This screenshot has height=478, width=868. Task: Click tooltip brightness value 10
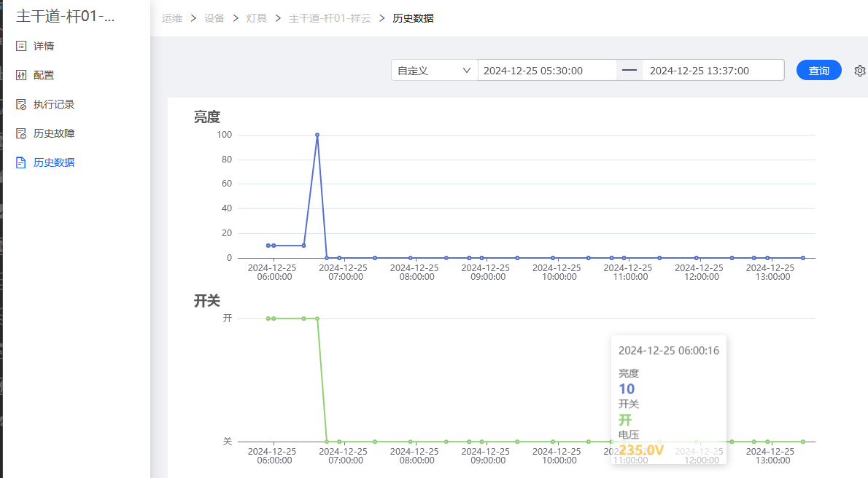627,389
